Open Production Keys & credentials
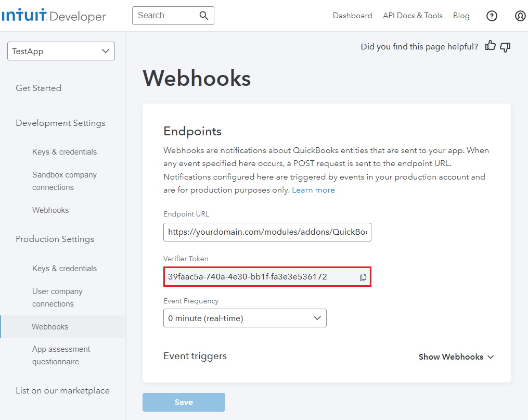528x420 pixels. (x=65, y=269)
